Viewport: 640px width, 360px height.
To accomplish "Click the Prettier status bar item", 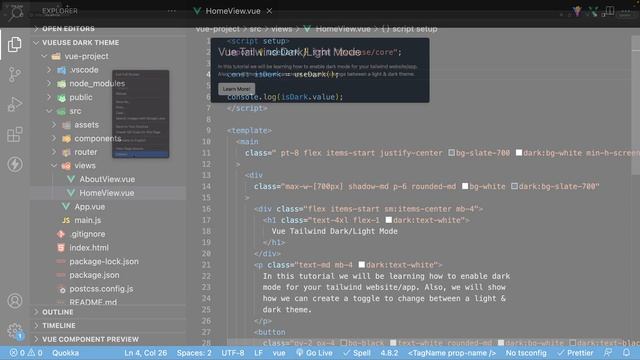I will (x=576, y=353).
